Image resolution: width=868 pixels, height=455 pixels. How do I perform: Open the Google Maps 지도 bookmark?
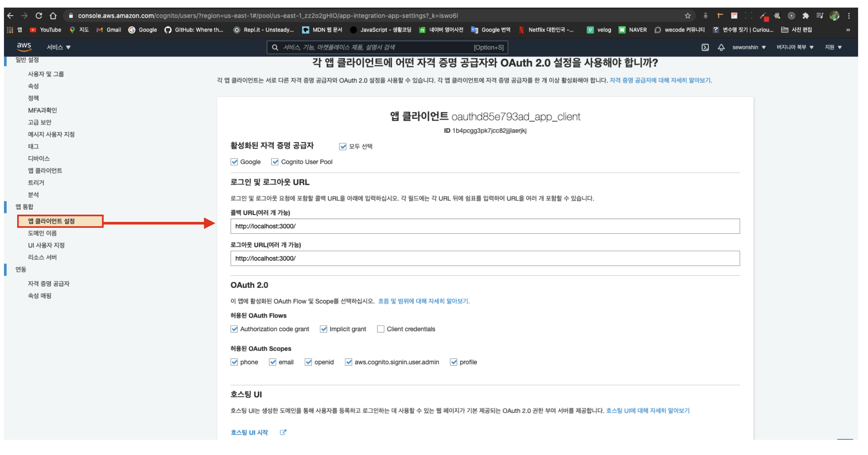tap(79, 30)
